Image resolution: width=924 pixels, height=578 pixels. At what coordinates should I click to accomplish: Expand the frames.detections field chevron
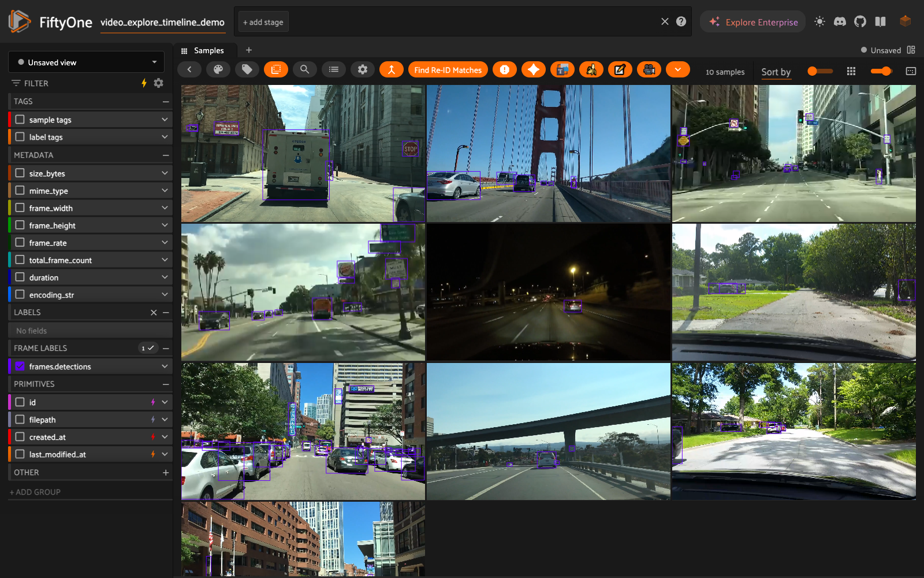point(165,366)
